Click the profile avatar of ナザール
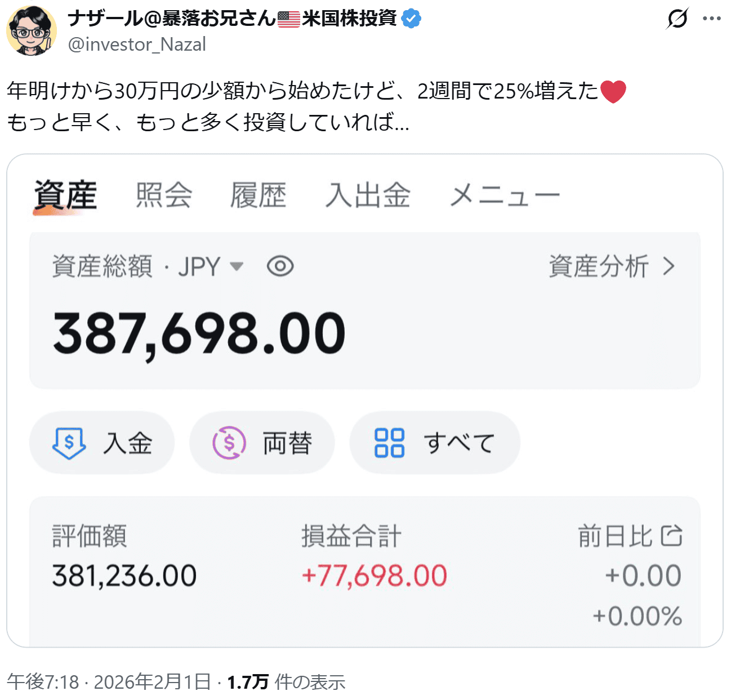Image resolution: width=731 pixels, height=700 pixels. coord(31,31)
